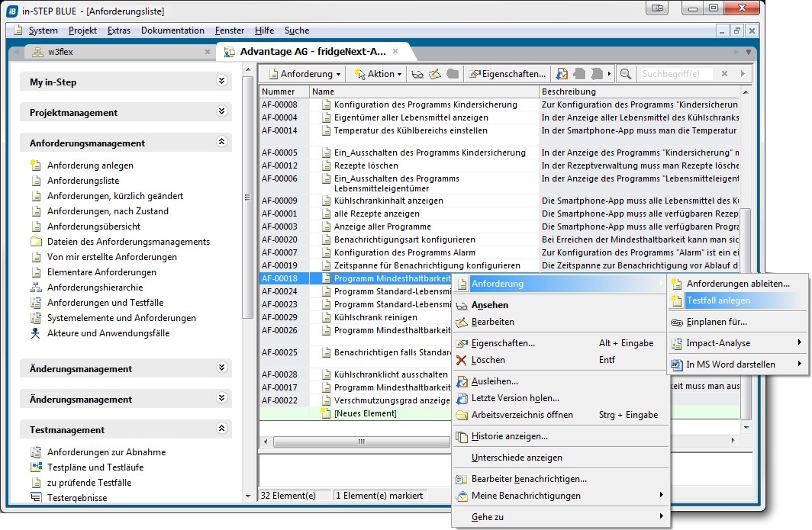Click the star icon for Anforderung anlegen
Image resolution: width=812 pixels, height=530 pixels.
(36, 165)
